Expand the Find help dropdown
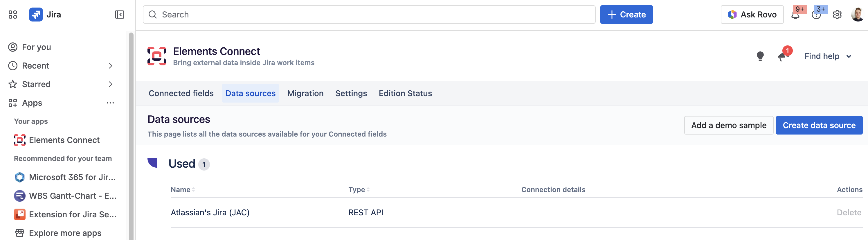 click(828, 56)
